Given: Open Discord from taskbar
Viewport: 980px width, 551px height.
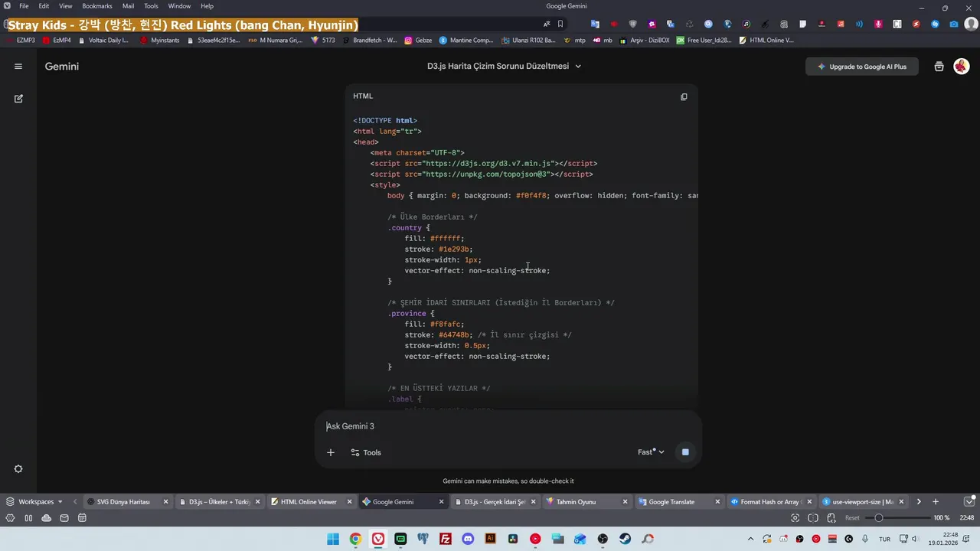Looking at the screenshot, I should (468, 539).
